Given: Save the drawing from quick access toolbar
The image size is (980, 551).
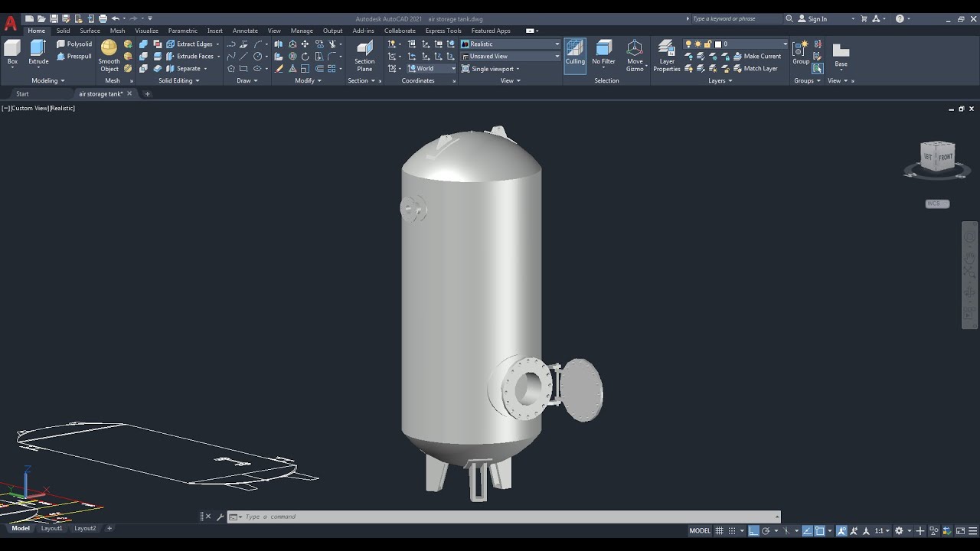Looking at the screenshot, I should coord(54,18).
